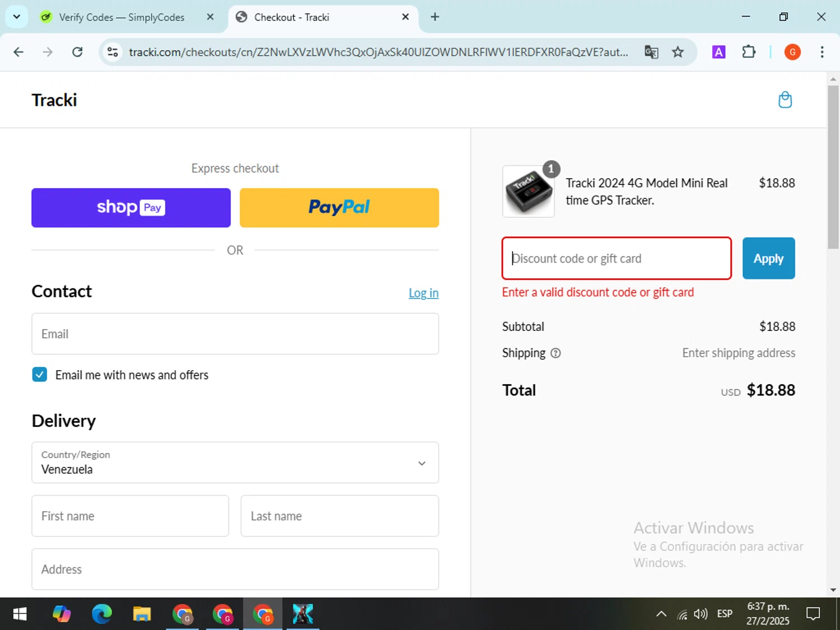The height and width of the screenshot is (630, 840).
Task: Close the Verify Codes SimplyCodes tab
Action: pos(210,17)
